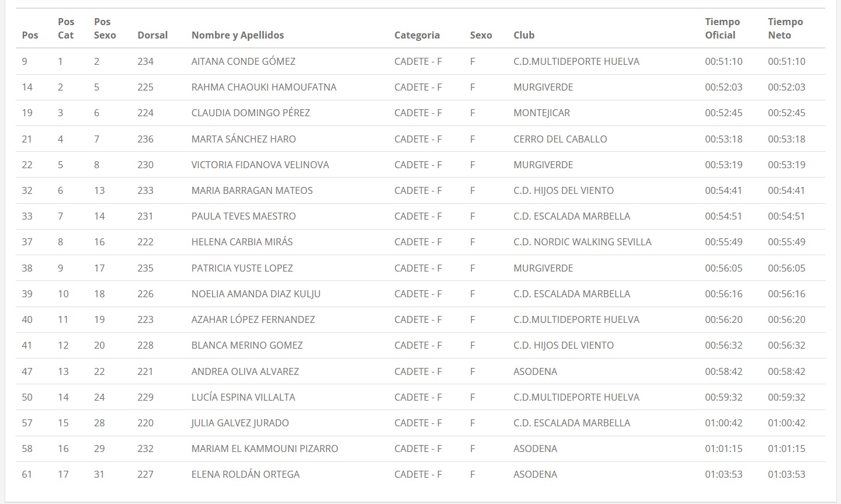This screenshot has width=841, height=504.
Task: Click the Cerro del Caballo club cell
Action: pos(560,139)
